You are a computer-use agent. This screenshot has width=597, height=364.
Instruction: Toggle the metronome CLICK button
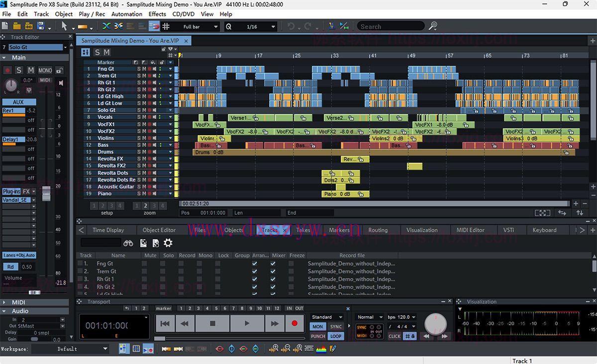click(395, 336)
